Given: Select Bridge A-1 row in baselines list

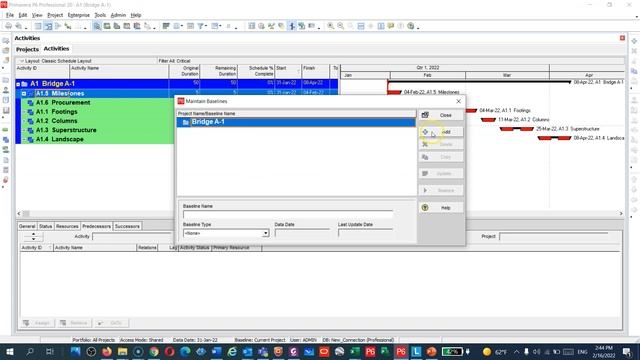Looking at the screenshot, I should (x=296, y=122).
